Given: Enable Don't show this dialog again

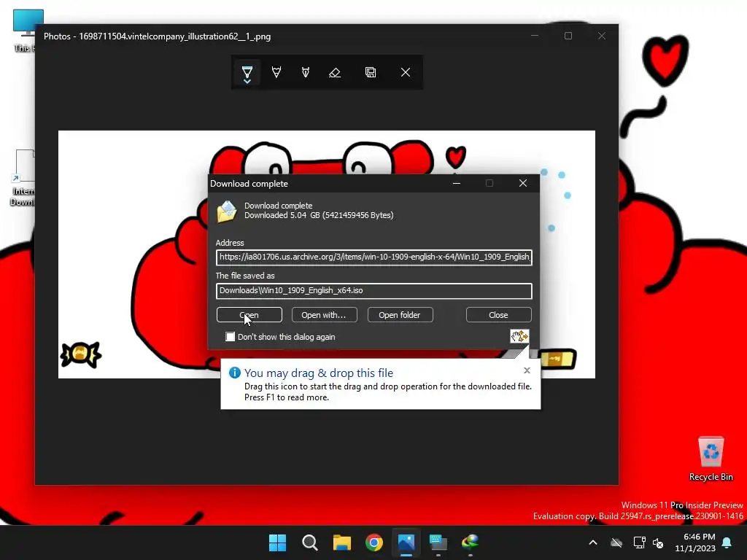Looking at the screenshot, I should [231, 337].
